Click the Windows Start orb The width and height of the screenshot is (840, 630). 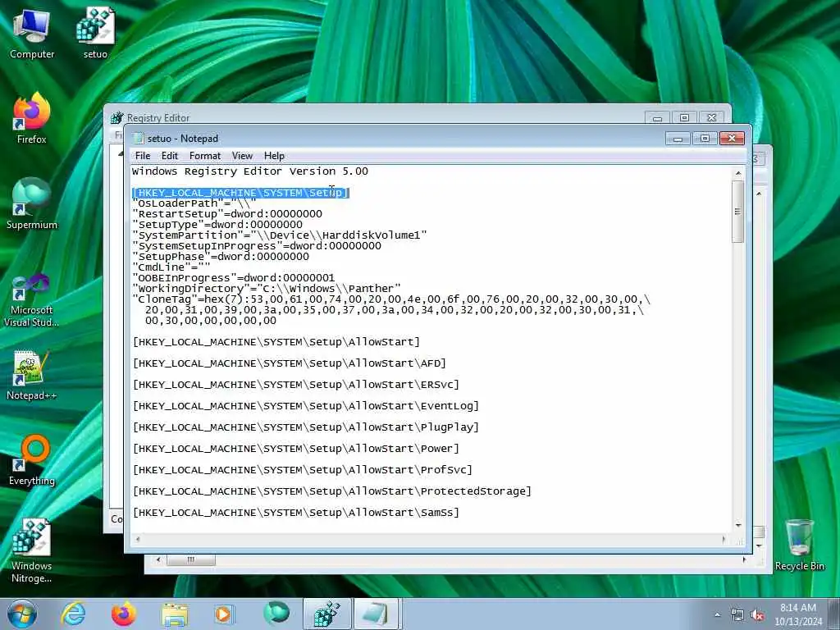pyautogui.click(x=22, y=614)
